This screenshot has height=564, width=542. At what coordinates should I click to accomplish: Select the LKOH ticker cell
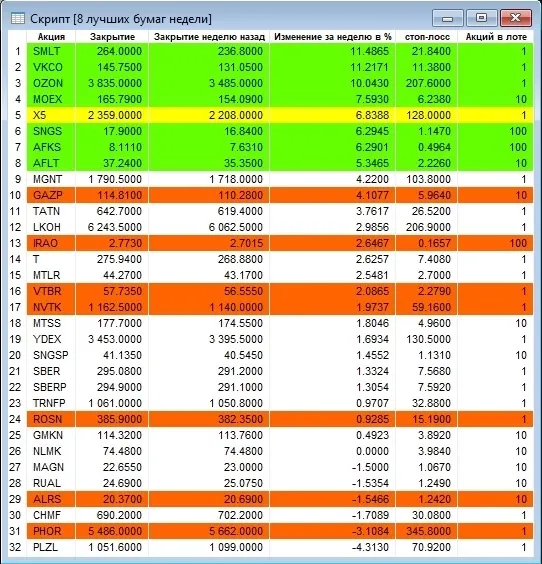click(x=51, y=227)
